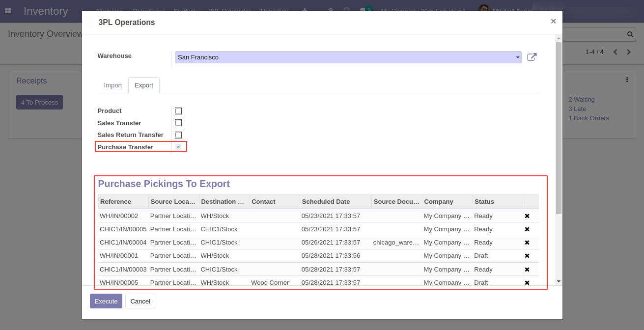Open Receipts card three-dot menu

click(x=627, y=80)
